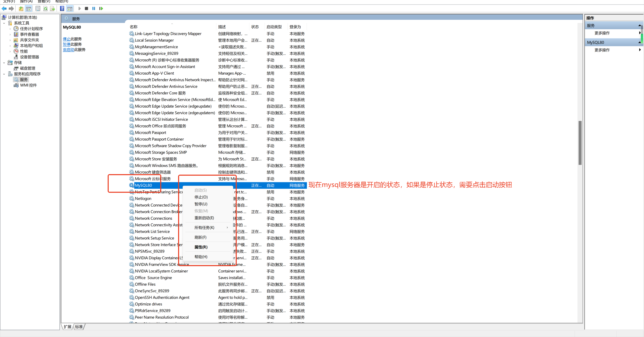Expand the 任务计划程序 tree node

point(10,29)
